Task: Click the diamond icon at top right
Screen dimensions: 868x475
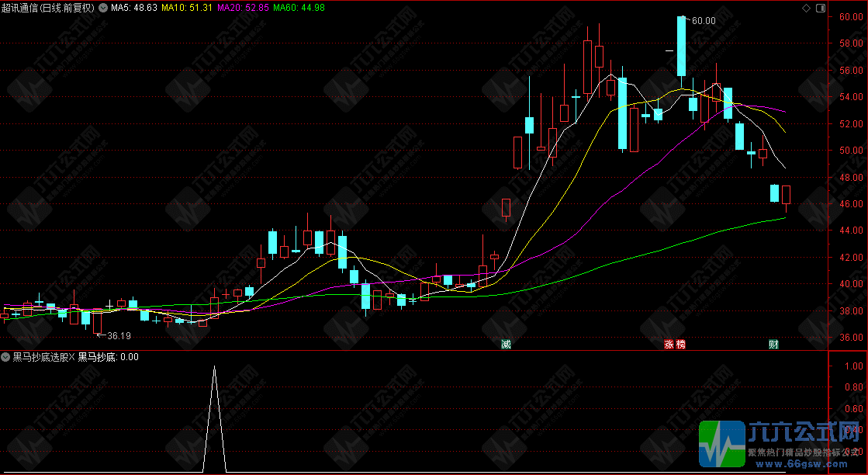Action: (806, 8)
